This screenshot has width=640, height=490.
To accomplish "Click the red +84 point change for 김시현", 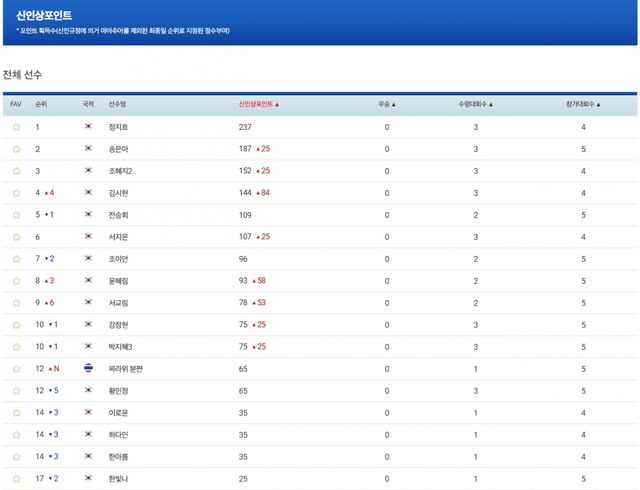I will click(x=267, y=193).
